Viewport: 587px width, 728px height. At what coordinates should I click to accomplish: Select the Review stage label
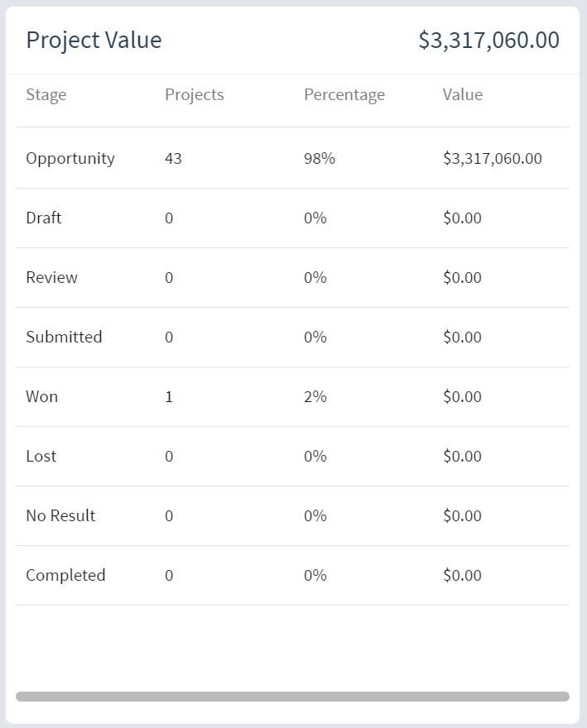click(51, 278)
